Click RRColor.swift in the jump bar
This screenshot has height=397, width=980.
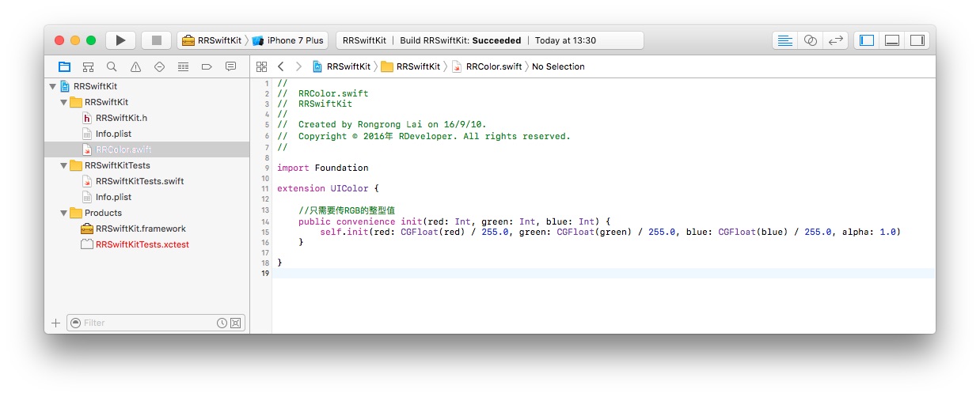click(487, 66)
